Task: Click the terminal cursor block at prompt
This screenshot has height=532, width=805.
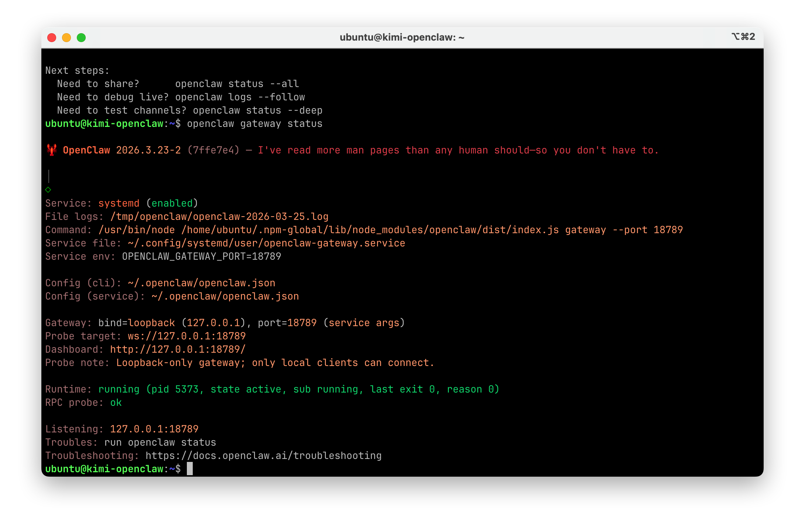Action: (190, 469)
